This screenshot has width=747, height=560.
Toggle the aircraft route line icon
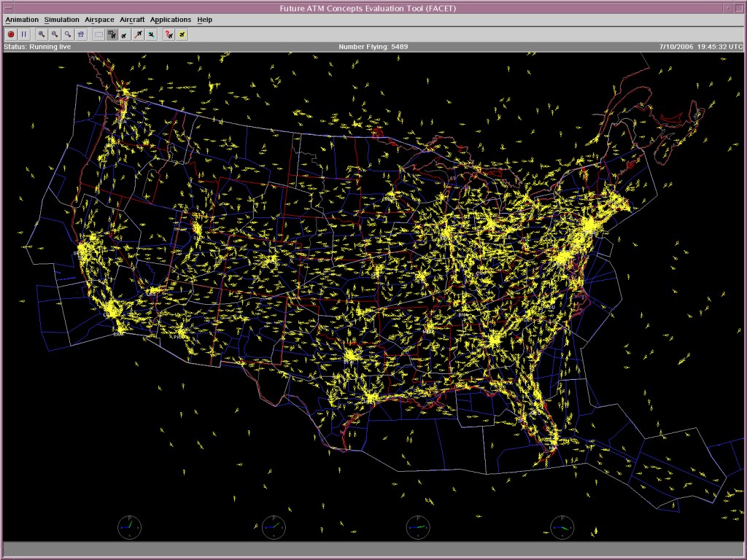138,34
